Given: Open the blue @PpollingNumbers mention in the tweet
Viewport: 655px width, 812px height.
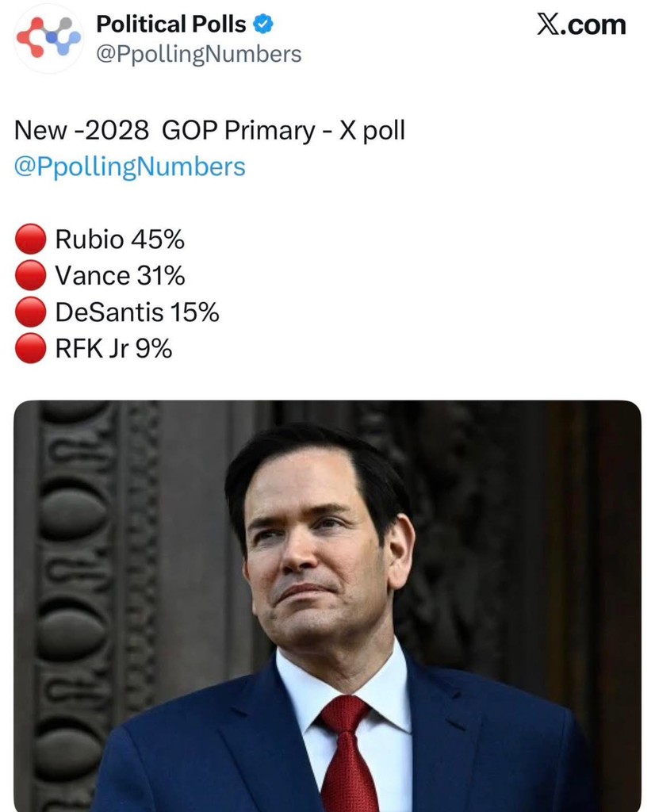Looking at the screenshot, I should pyautogui.click(x=130, y=167).
